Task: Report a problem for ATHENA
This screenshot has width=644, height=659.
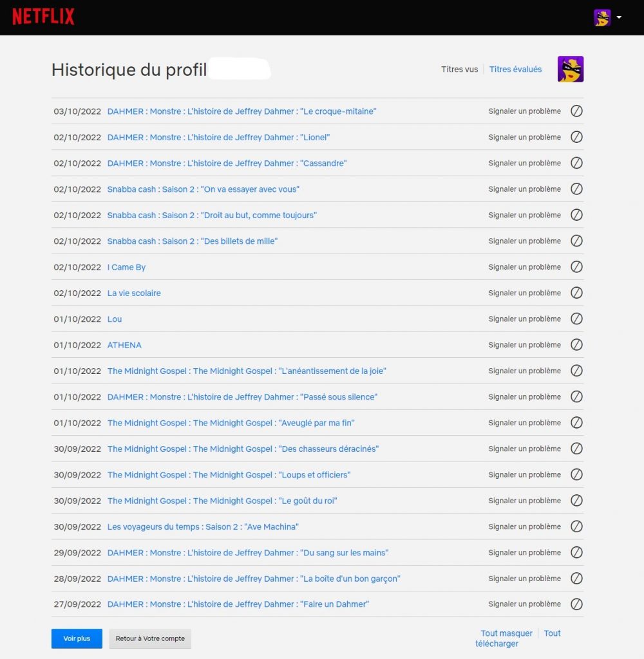Action: tap(525, 345)
